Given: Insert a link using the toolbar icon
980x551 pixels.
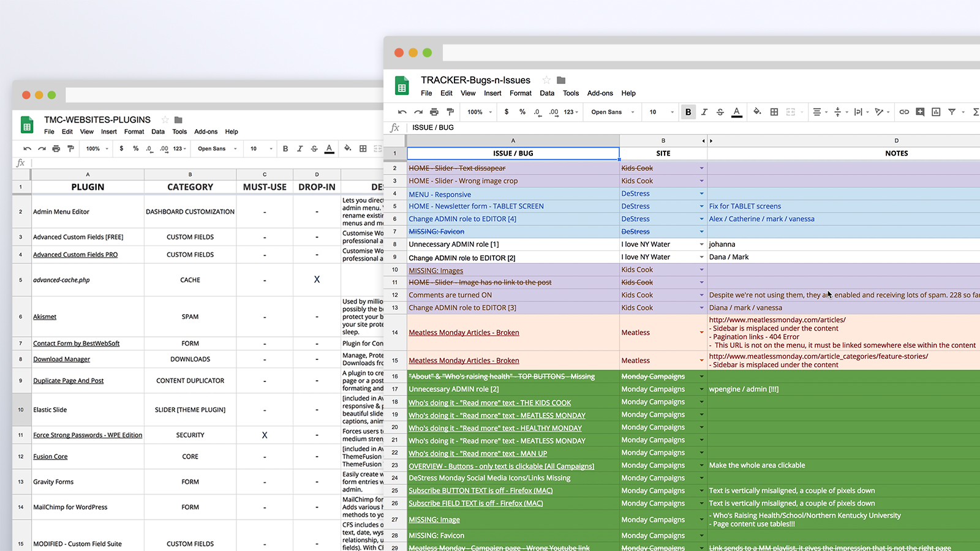Looking at the screenshot, I should pyautogui.click(x=904, y=112).
